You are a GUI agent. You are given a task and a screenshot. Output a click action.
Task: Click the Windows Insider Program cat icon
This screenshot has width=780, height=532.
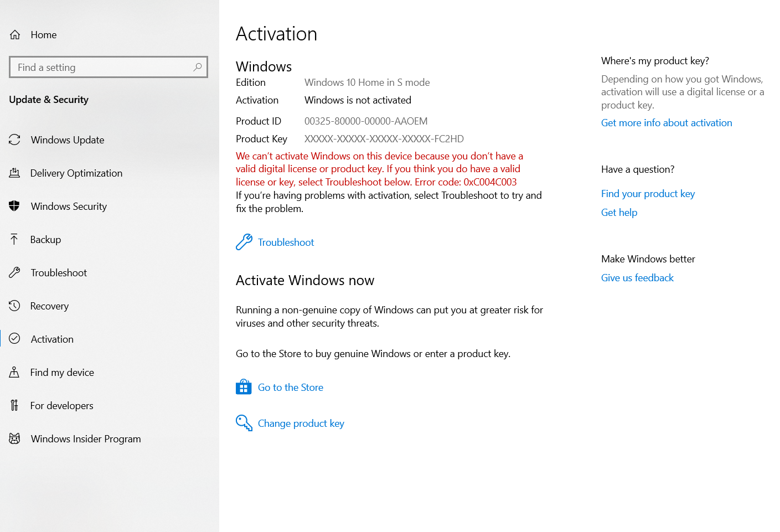[x=14, y=438]
